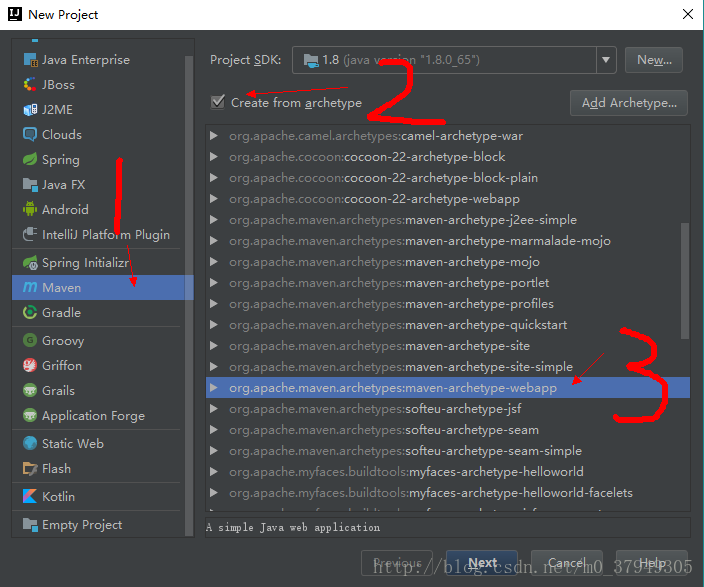The height and width of the screenshot is (587, 704).
Task: Click Add Archetype... button
Action: coord(629,103)
